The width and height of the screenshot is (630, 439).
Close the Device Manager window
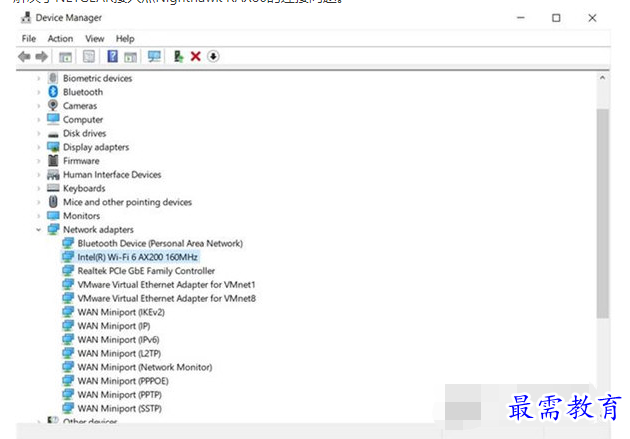592,18
